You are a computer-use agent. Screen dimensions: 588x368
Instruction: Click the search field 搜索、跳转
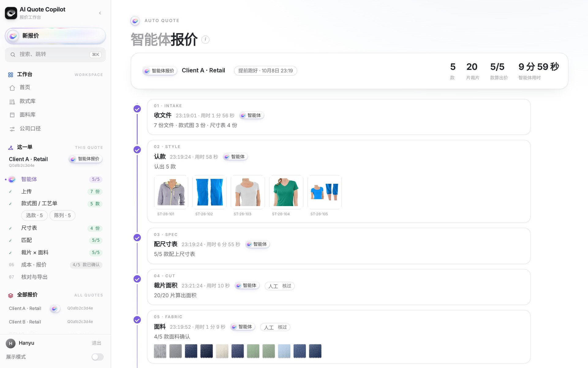click(x=55, y=54)
